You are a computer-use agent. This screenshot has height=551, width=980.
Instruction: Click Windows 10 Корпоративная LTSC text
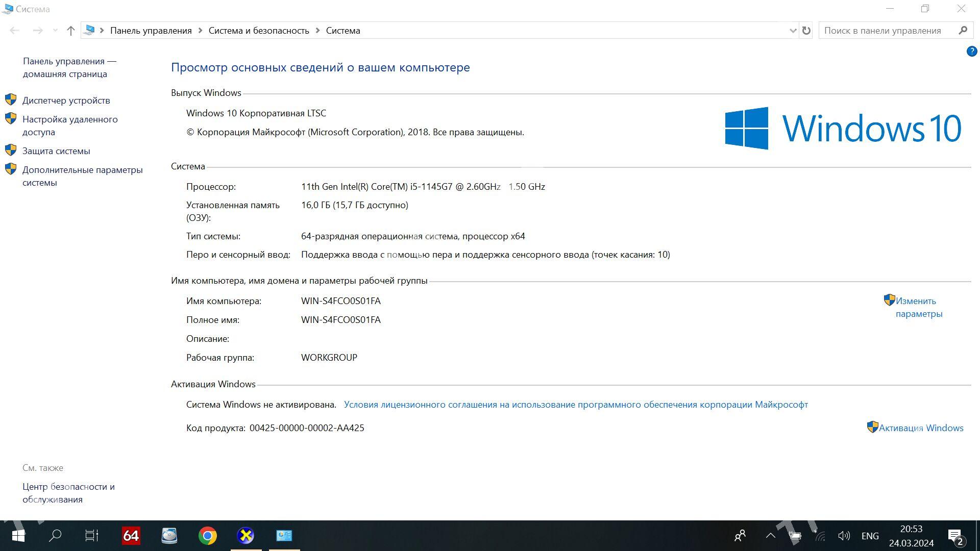[x=256, y=113]
